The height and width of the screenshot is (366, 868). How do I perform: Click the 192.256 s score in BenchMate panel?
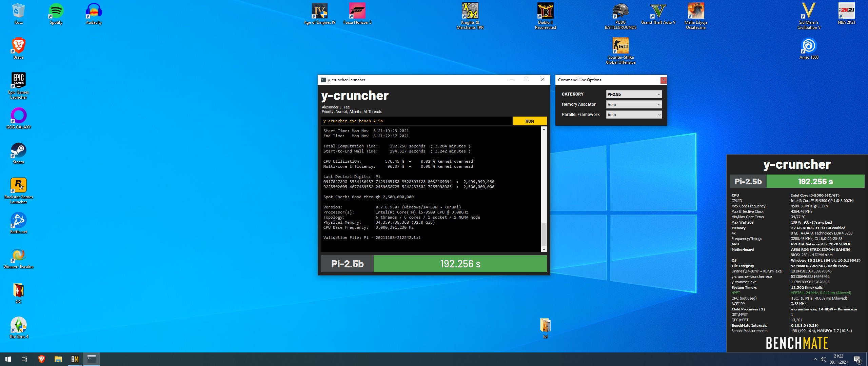815,181
